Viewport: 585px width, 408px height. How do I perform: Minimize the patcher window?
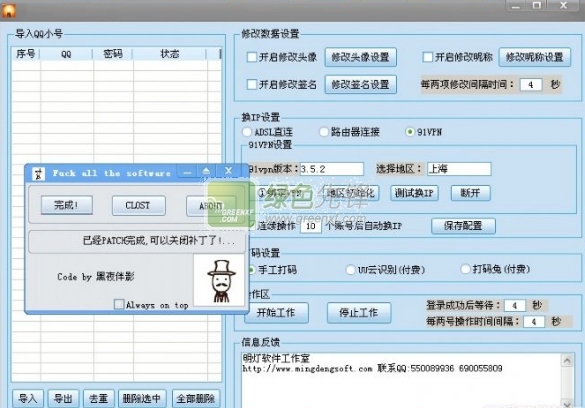point(187,172)
